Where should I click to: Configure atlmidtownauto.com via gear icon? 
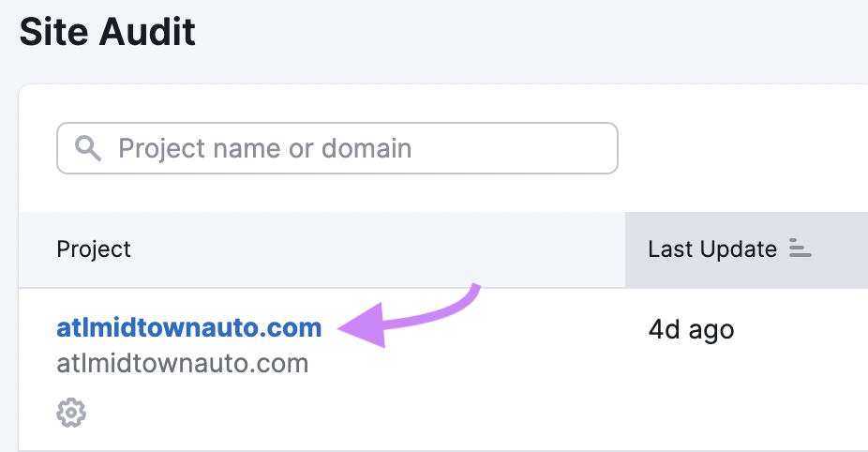[x=71, y=413]
